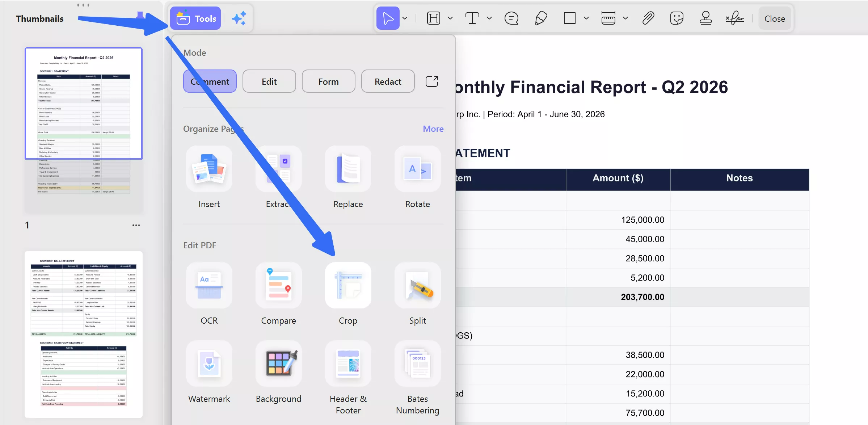The image size is (868, 425).
Task: Switch to Redact mode
Action: (388, 81)
